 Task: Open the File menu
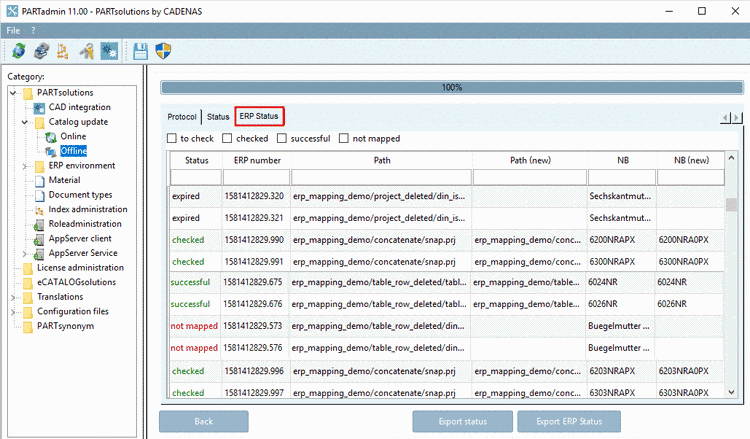coord(13,30)
